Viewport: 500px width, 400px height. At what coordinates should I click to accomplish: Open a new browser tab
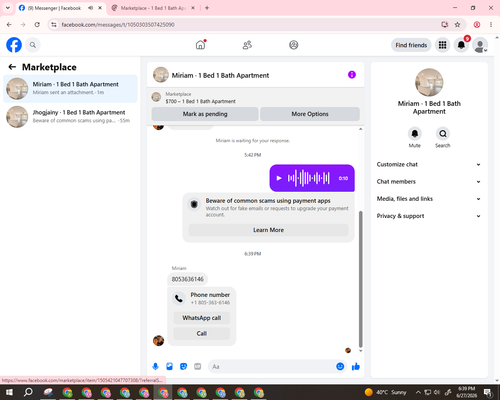(x=207, y=8)
